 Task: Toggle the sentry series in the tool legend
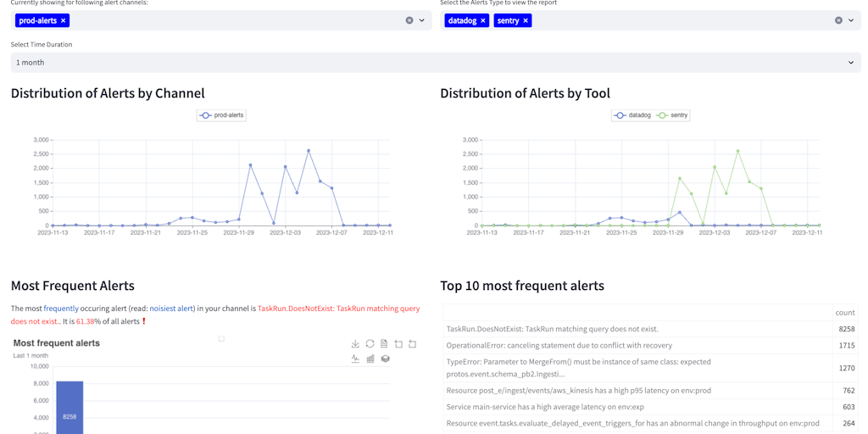(x=672, y=115)
